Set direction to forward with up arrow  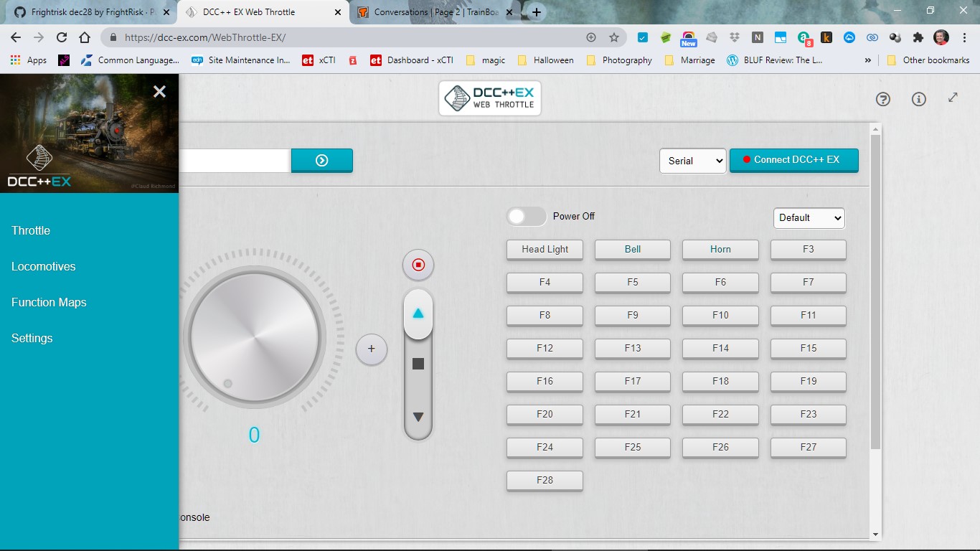point(418,314)
